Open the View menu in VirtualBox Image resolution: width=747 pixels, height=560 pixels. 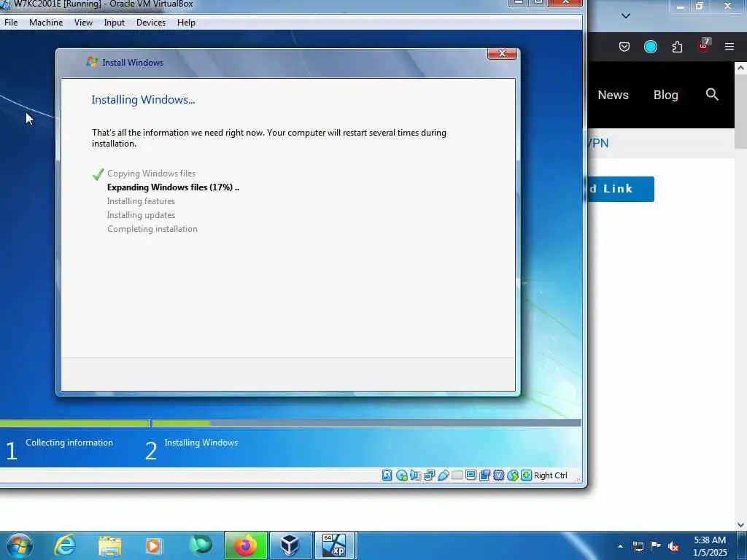pyautogui.click(x=83, y=23)
